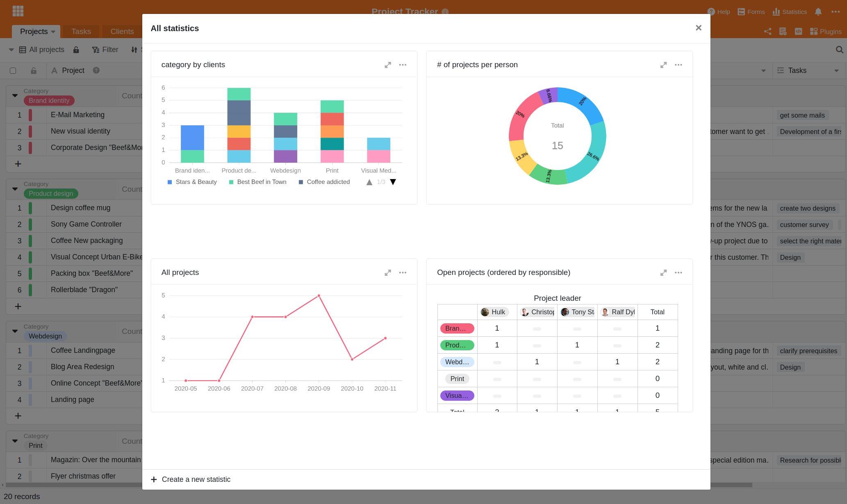Toggle Coffee addicted legend series

click(324, 182)
